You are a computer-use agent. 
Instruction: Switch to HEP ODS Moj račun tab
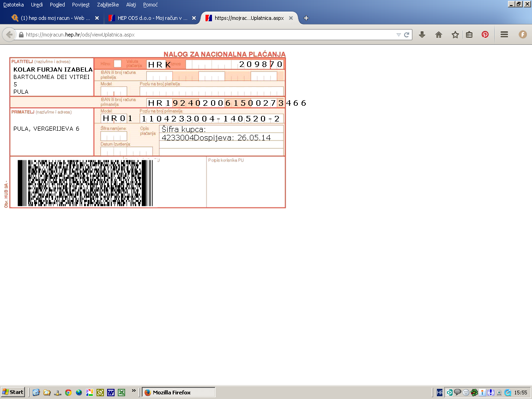pos(148,18)
